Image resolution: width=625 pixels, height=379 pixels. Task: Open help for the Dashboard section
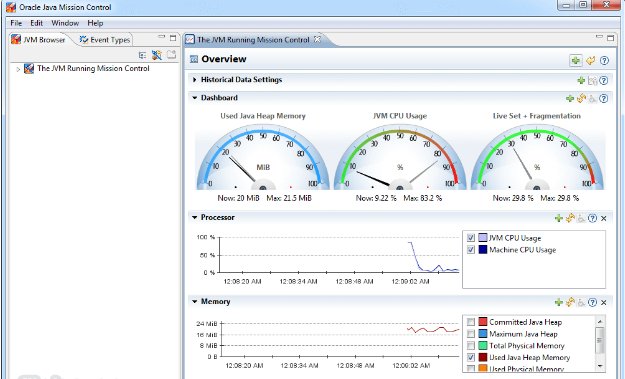point(604,98)
